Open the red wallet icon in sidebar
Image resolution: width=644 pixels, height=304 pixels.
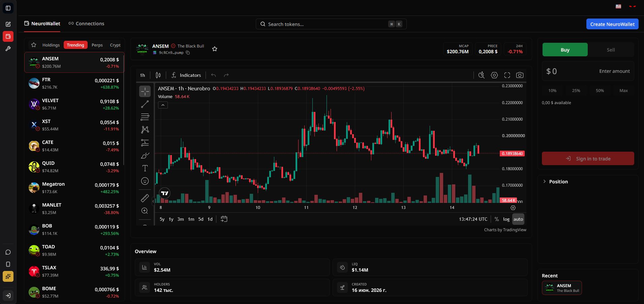click(8, 36)
